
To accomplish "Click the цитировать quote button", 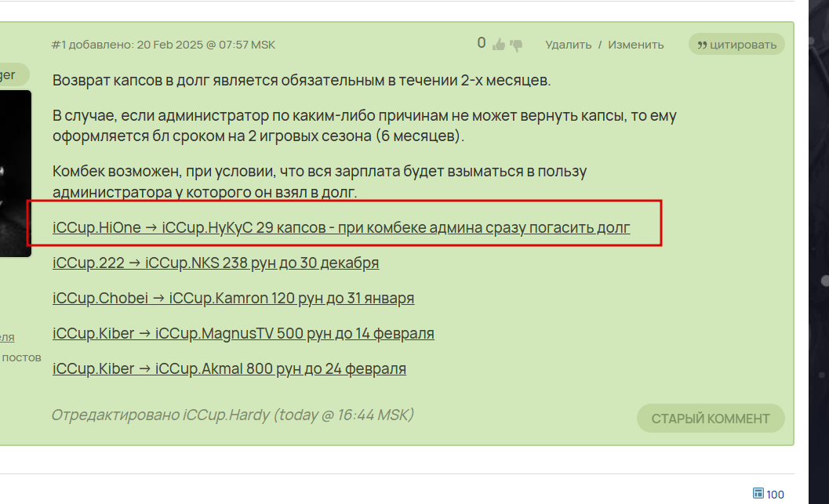I will tap(736, 45).
